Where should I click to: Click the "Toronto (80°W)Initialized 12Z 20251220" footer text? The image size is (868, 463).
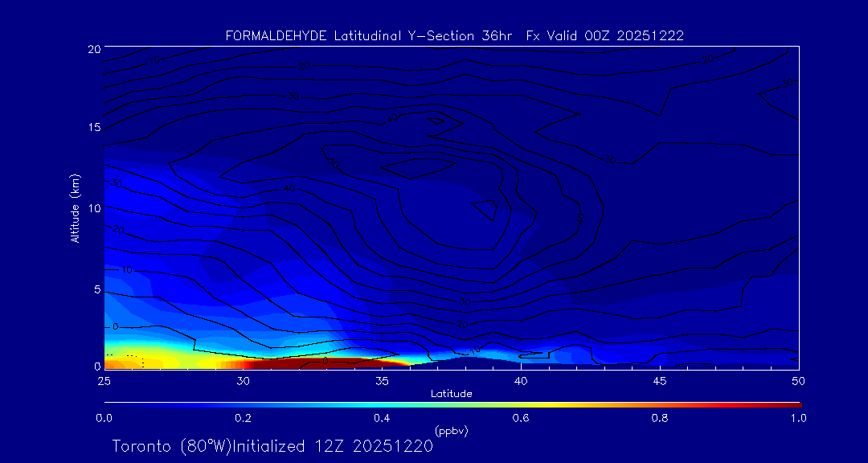pyautogui.click(x=272, y=446)
